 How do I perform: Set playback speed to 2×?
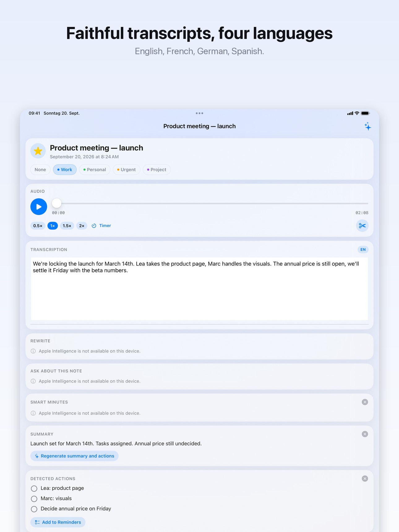tap(82, 226)
